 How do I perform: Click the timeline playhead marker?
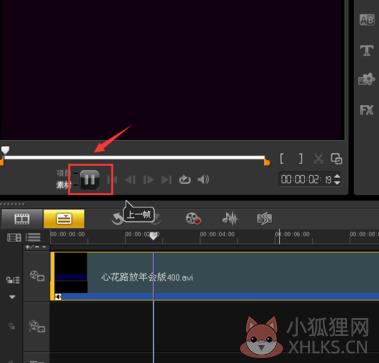[x=153, y=236]
